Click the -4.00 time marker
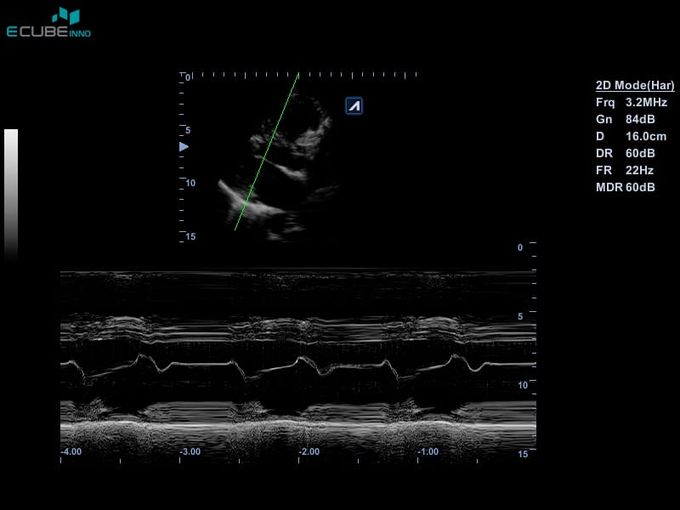This screenshot has height=510, width=680. 70,452
